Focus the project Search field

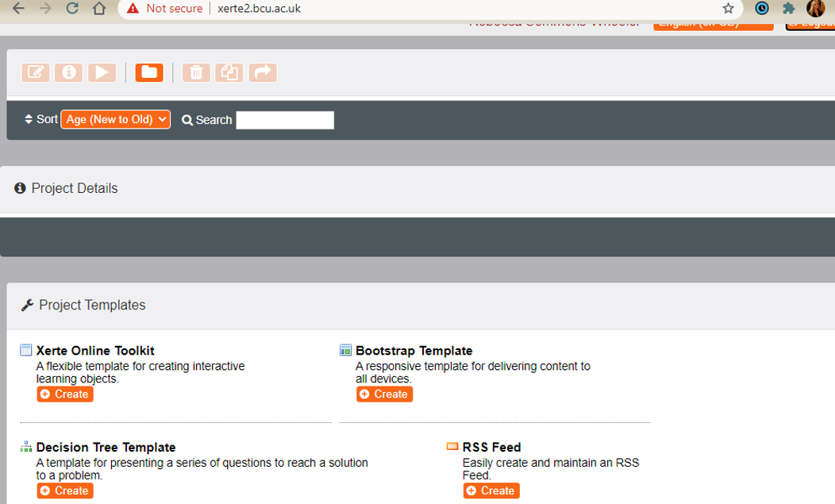285,120
